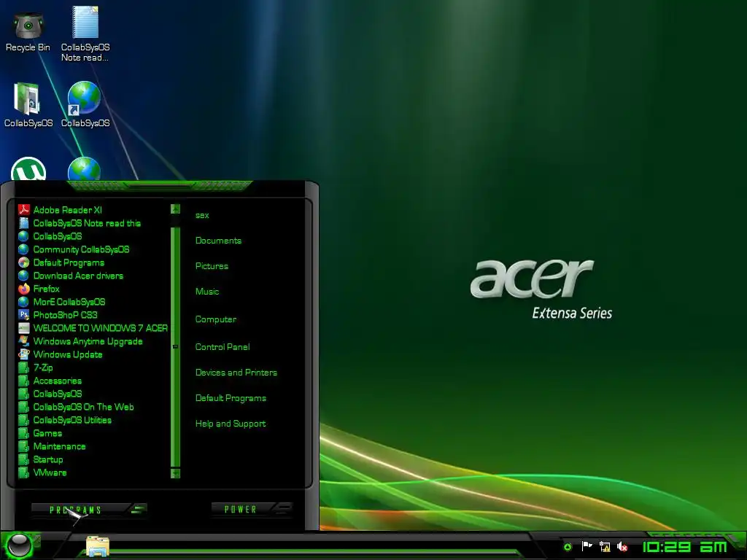Image resolution: width=747 pixels, height=560 pixels.
Task: Click the muted volume tray icon
Action: tap(622, 547)
